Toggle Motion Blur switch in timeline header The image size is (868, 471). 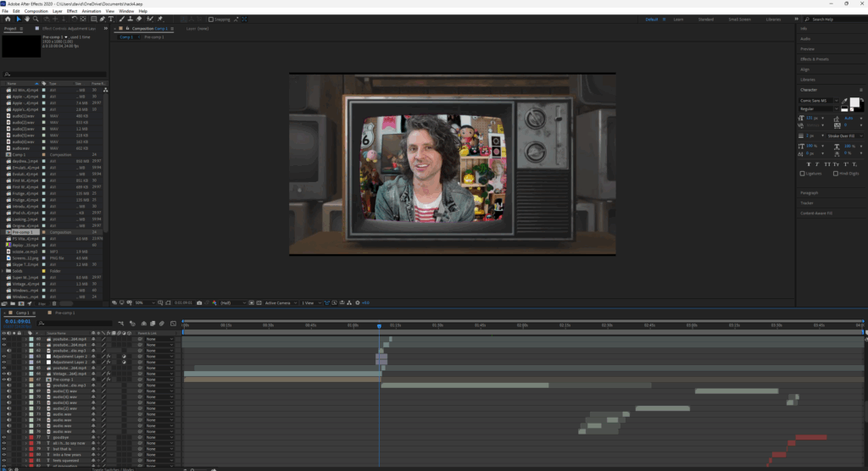(x=162, y=324)
